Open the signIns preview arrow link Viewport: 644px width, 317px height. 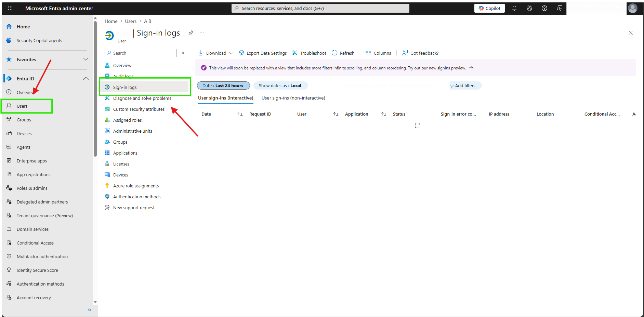471,68
